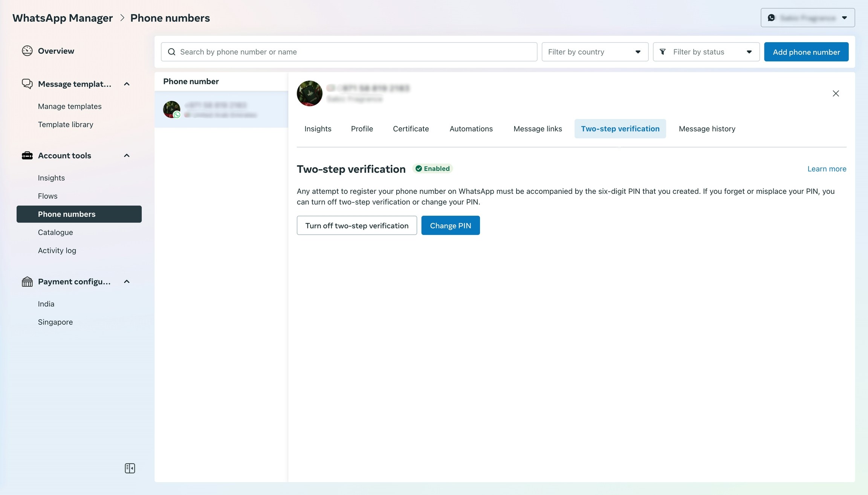Click the Account tools briefcase icon
Screen dimensions: 868x495
click(x=27, y=155)
